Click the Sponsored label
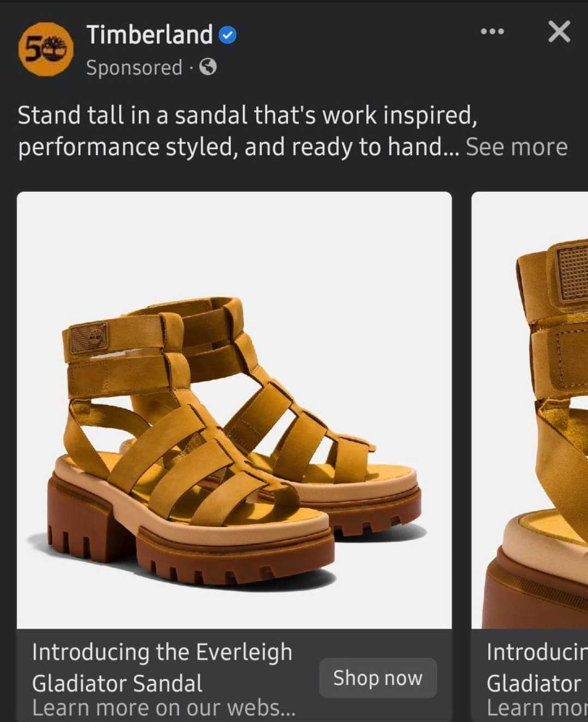Screen dimensions: 588x722 point(134,68)
